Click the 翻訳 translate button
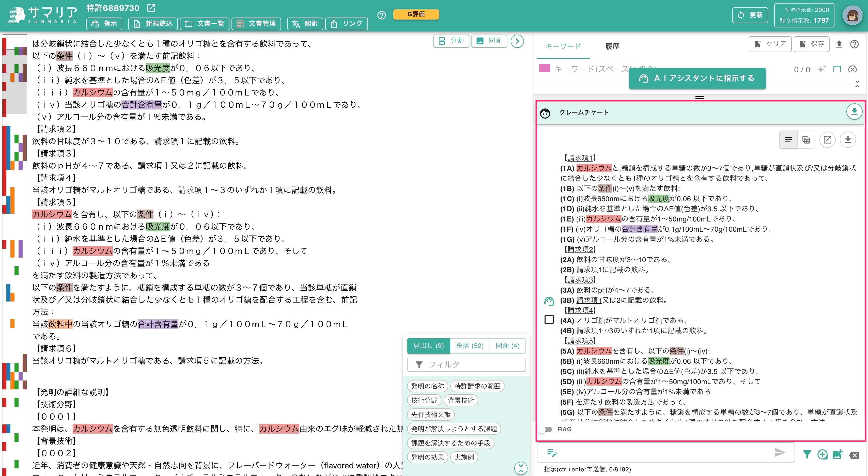The width and height of the screenshot is (868, 476). [x=305, y=24]
